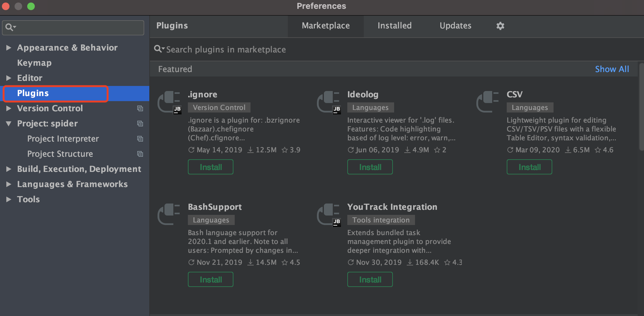Screen dimensions: 644x316
Task: Expand the Tools tree node
Action: (9, 199)
